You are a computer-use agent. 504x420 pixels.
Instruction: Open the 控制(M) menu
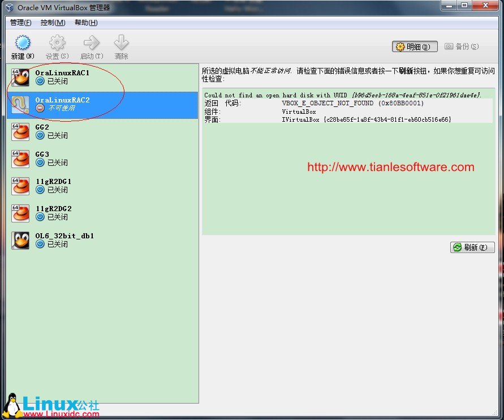coord(53,23)
